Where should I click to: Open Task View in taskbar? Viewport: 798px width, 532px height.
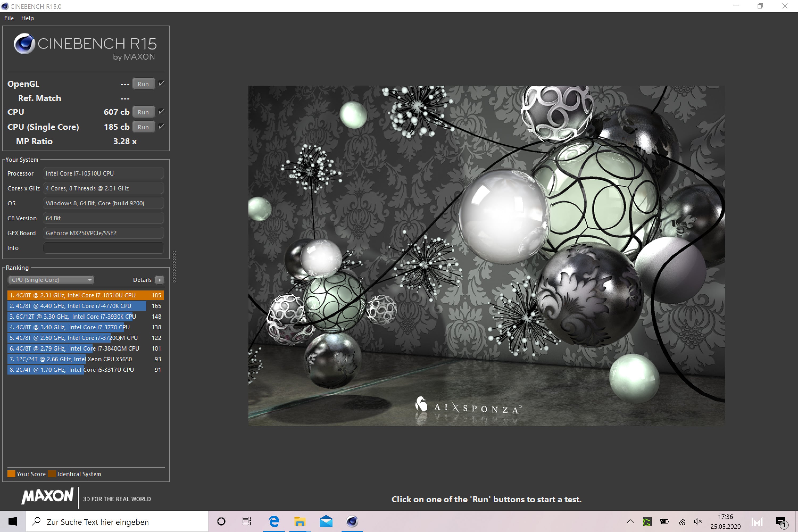(247, 521)
